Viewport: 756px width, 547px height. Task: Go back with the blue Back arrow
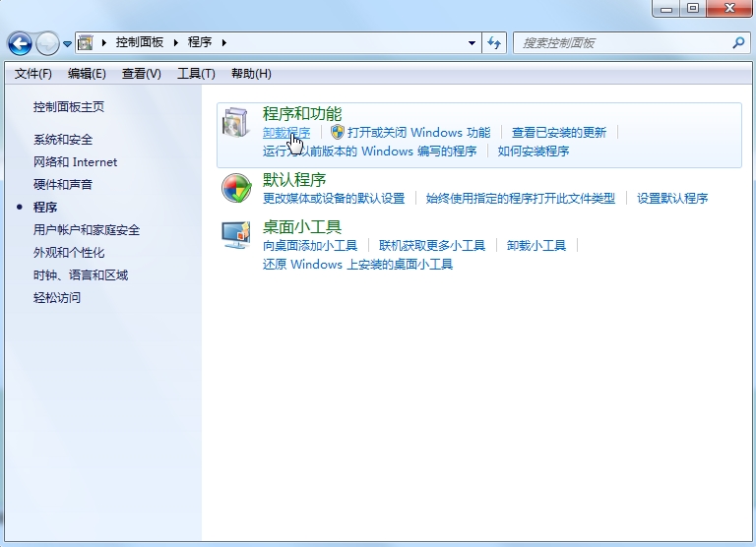20,43
